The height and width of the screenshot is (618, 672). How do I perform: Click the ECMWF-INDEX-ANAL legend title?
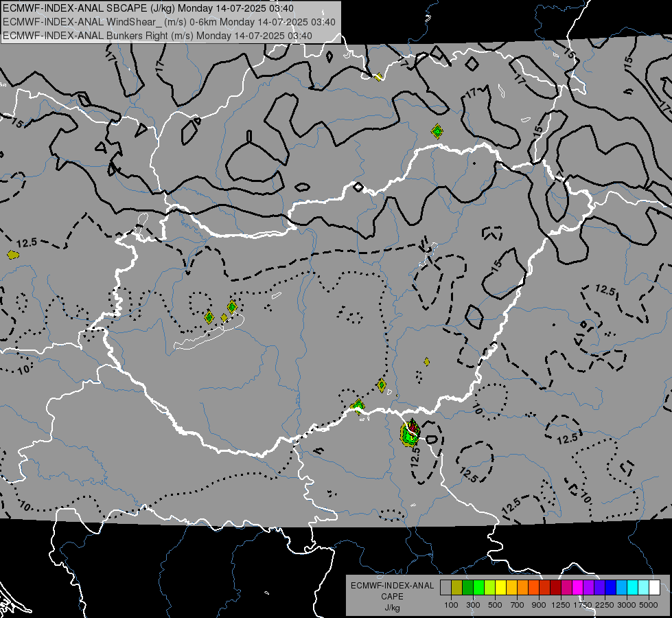click(x=392, y=586)
